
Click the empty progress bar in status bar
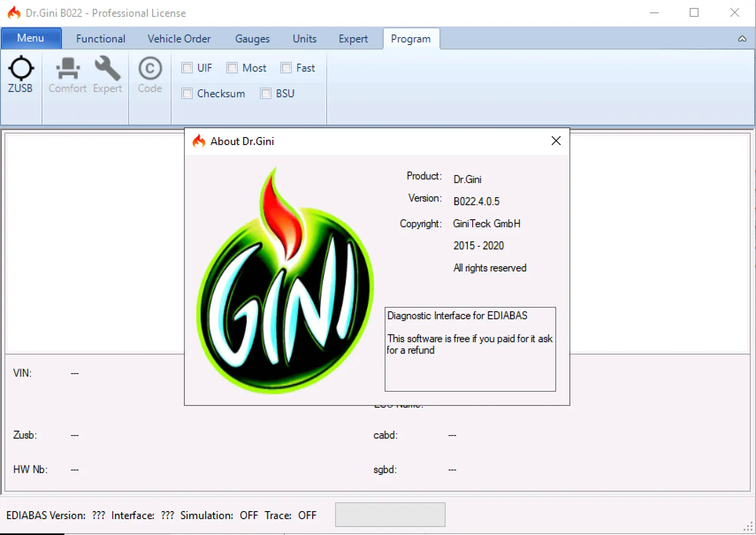(x=390, y=515)
